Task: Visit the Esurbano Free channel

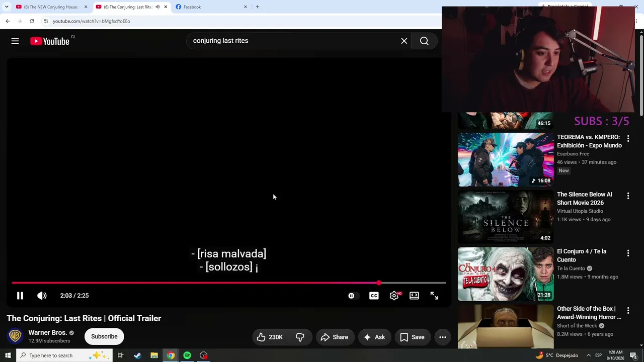Action: tap(573, 154)
